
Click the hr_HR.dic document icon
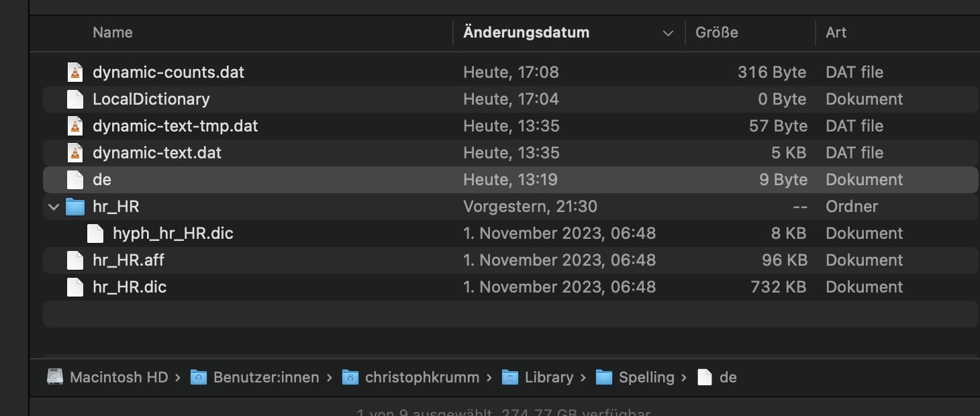(75, 287)
